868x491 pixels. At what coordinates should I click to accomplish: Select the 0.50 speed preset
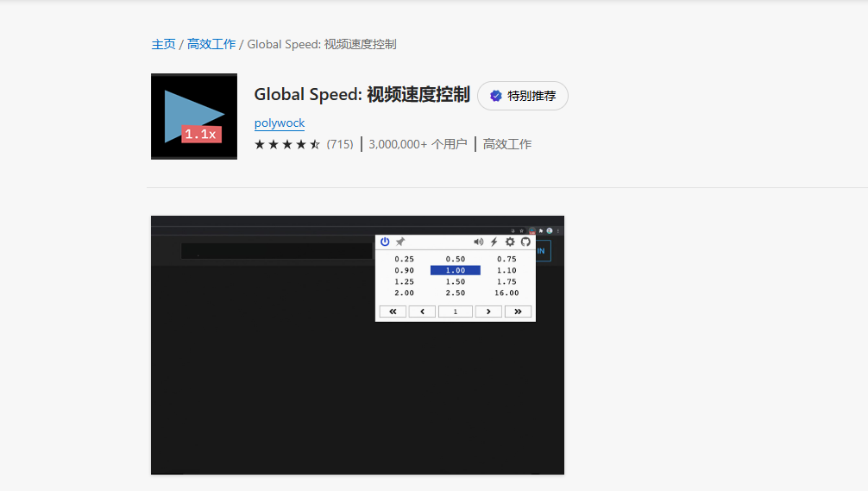(x=456, y=259)
